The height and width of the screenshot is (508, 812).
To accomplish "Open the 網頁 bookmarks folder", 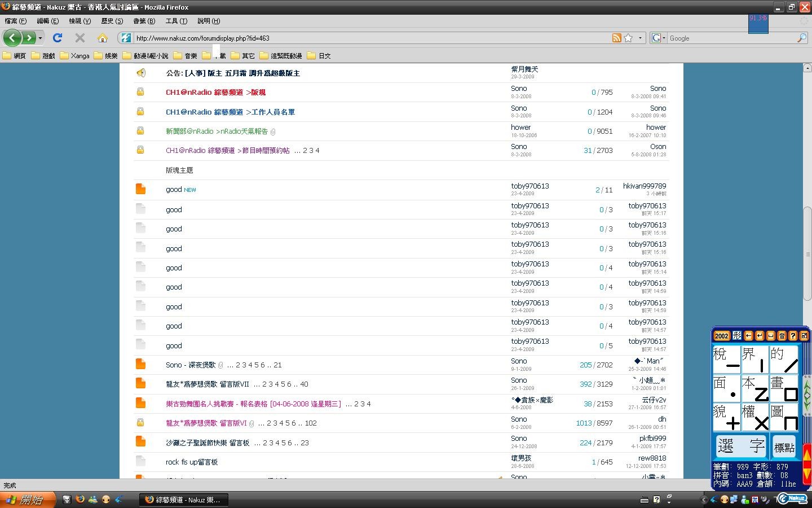I will (x=14, y=55).
